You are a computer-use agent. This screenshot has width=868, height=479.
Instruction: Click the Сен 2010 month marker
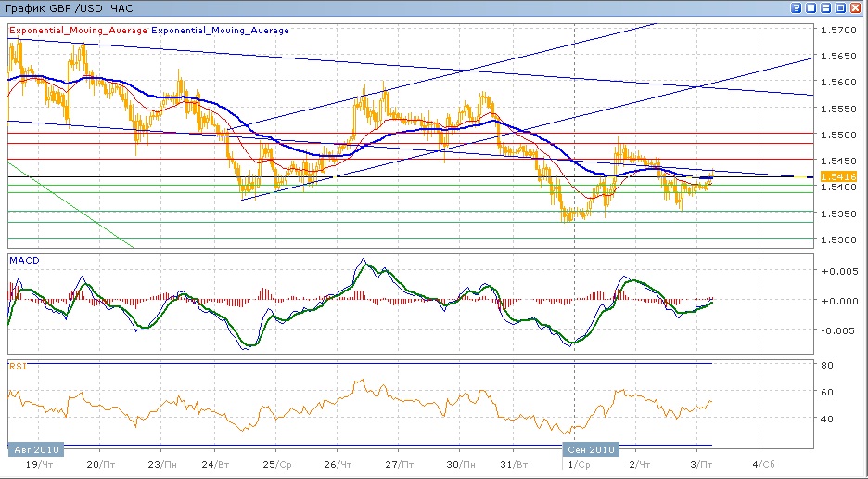(591, 449)
